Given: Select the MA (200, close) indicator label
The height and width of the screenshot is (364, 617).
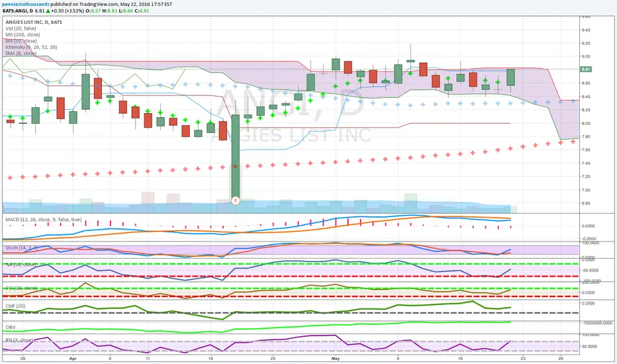Looking at the screenshot, I should click(23, 34).
